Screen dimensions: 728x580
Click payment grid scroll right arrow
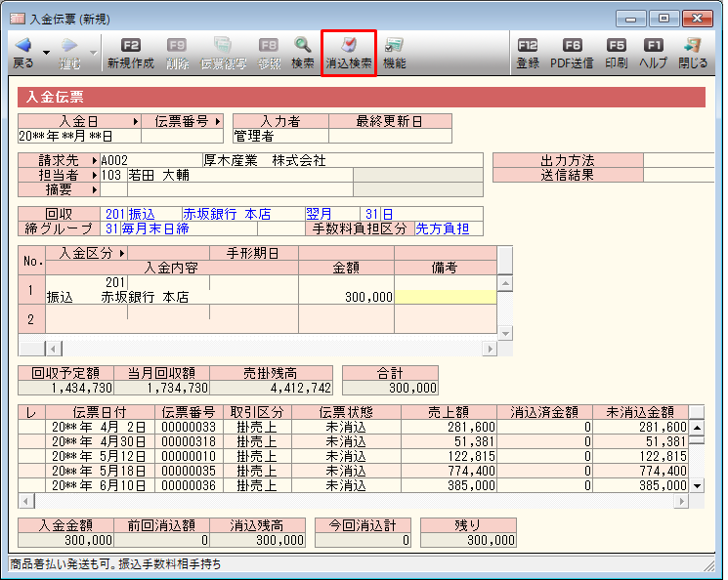(x=490, y=349)
